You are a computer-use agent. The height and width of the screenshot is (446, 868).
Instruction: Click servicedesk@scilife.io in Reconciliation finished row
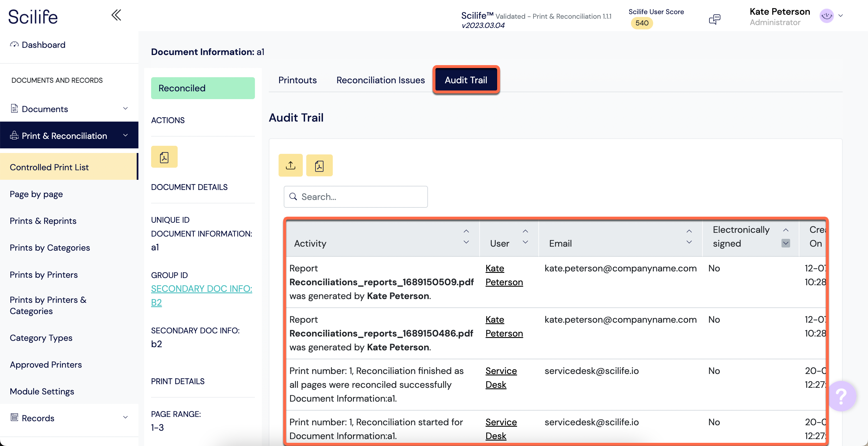point(591,370)
